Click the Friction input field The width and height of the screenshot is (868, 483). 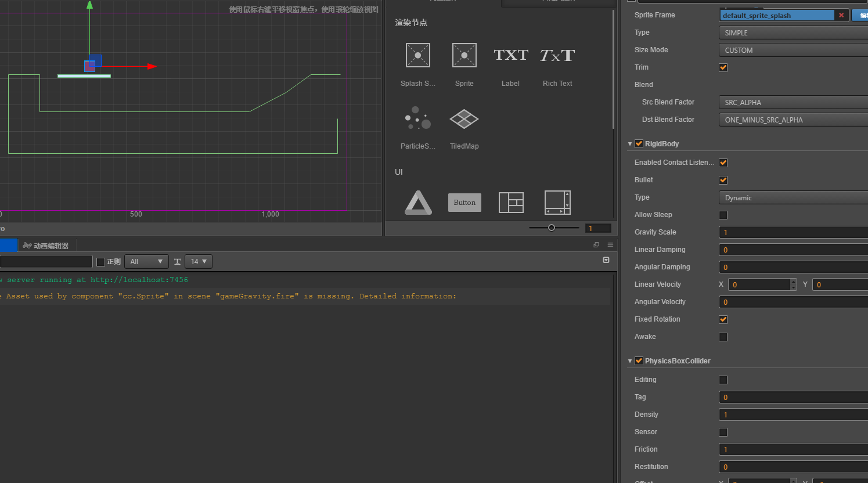click(793, 449)
